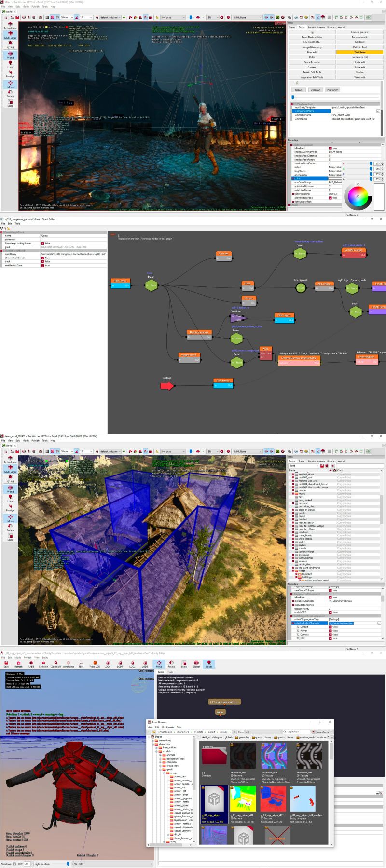
Task: Select Rotate tool in VMod window sidebar
Action: click(10, 94)
